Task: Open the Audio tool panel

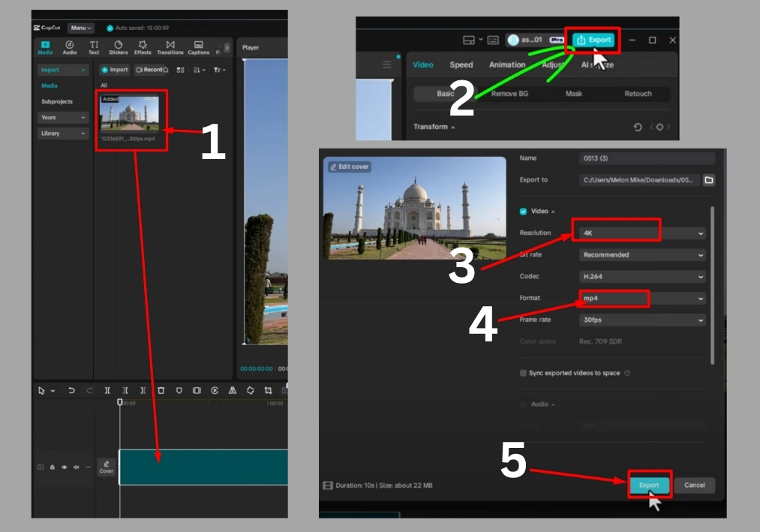Action: point(69,47)
